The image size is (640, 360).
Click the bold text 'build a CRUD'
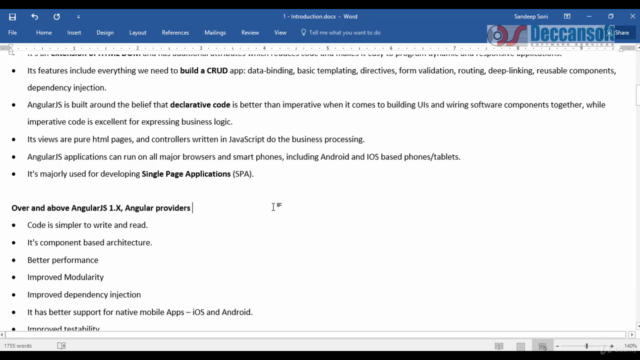(204, 71)
